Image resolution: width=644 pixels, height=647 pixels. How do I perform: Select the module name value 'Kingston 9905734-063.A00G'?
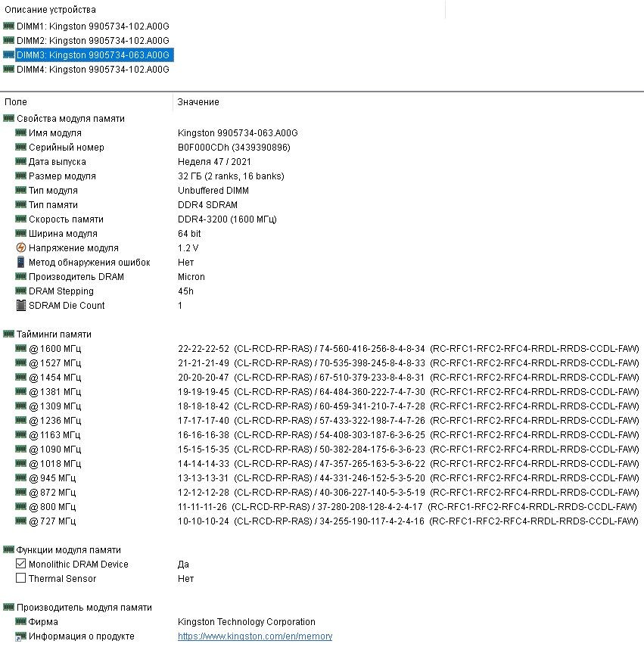coord(238,133)
